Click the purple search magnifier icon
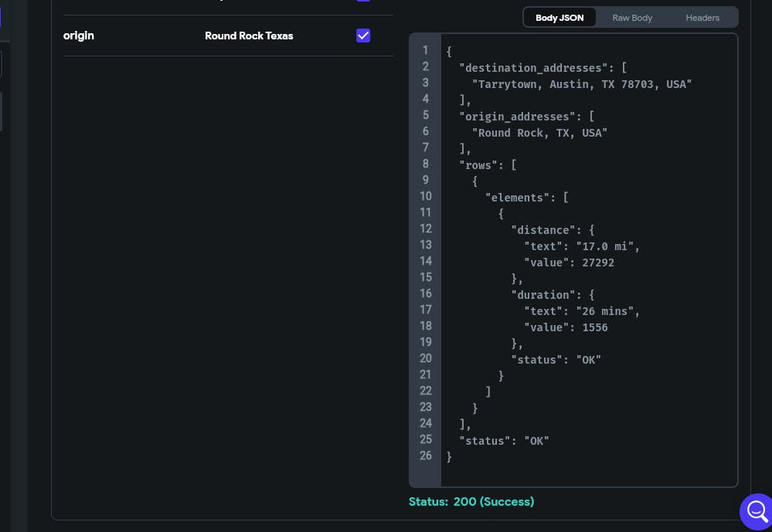 (x=756, y=510)
